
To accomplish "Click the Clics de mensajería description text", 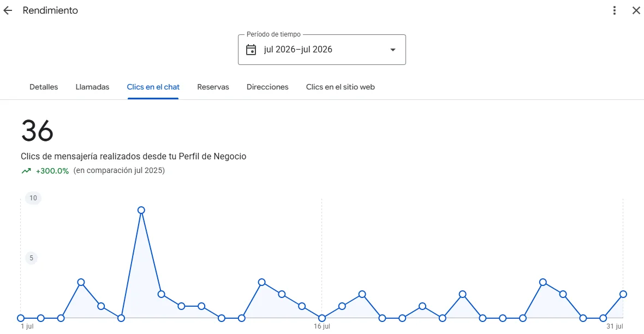I will (134, 157).
